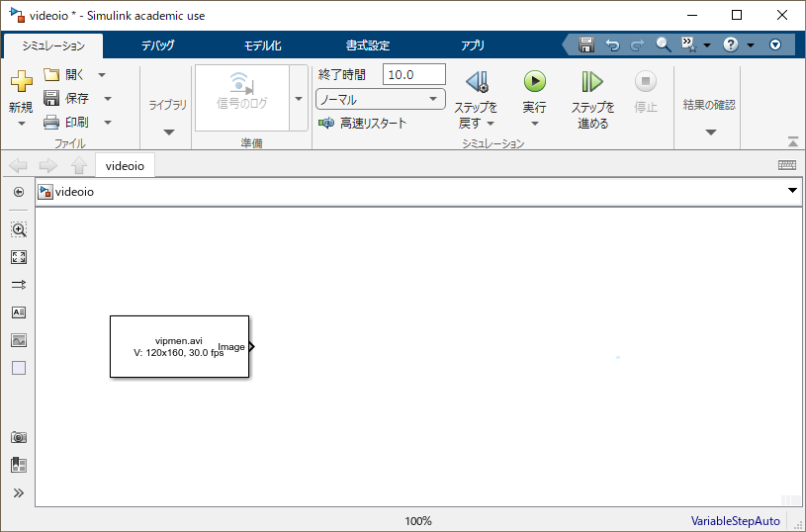The height and width of the screenshot is (532, 806).
Task: Expand the Print (印刷) dropdown arrow
Action: [108, 123]
